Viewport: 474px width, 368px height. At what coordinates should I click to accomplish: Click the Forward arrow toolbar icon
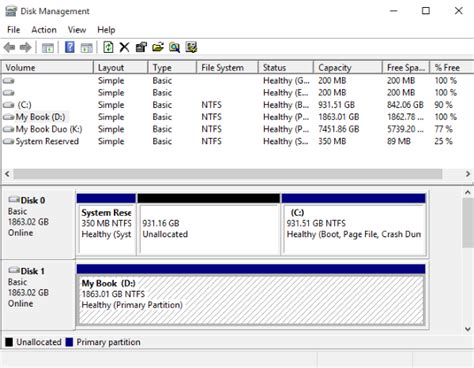coord(26,47)
